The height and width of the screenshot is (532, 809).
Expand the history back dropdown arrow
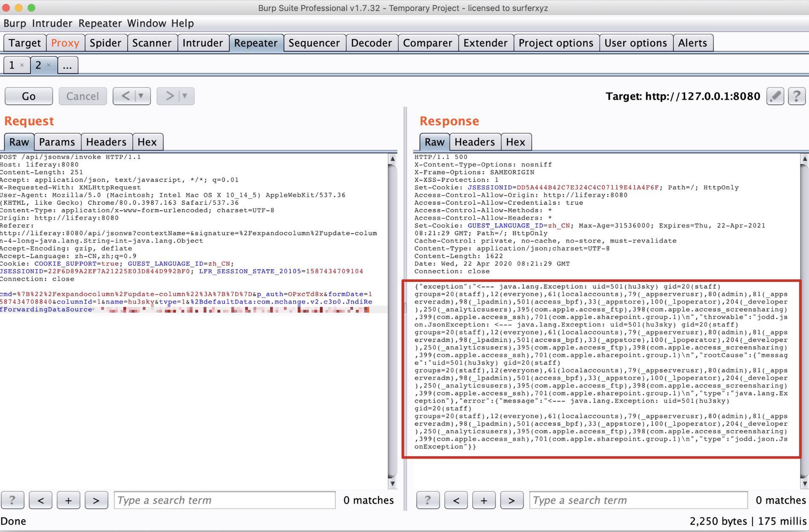point(141,96)
